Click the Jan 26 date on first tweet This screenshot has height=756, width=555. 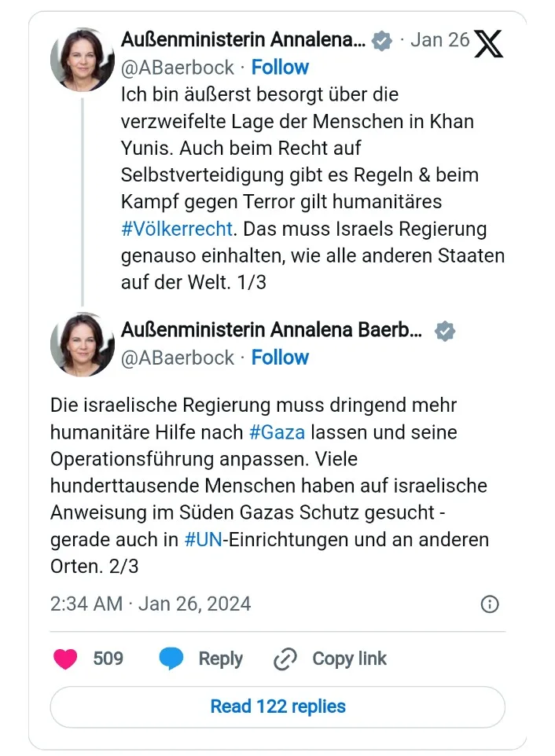click(x=440, y=41)
